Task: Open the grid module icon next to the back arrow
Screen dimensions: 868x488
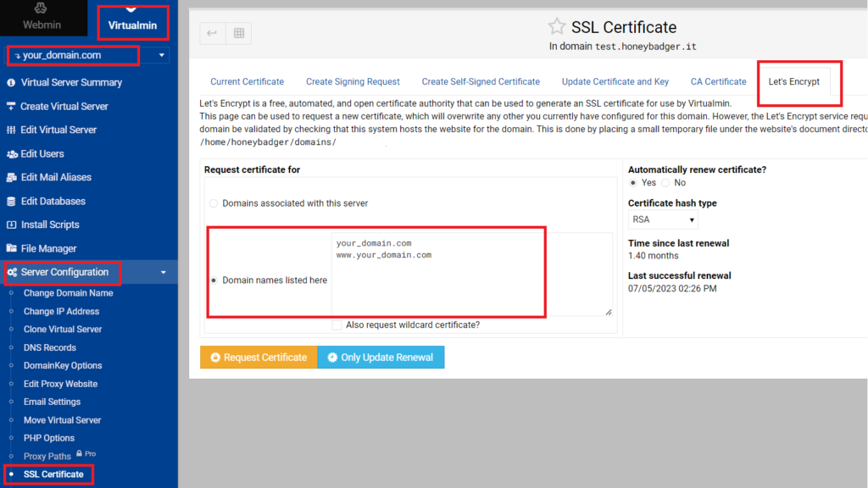Action: [x=238, y=33]
